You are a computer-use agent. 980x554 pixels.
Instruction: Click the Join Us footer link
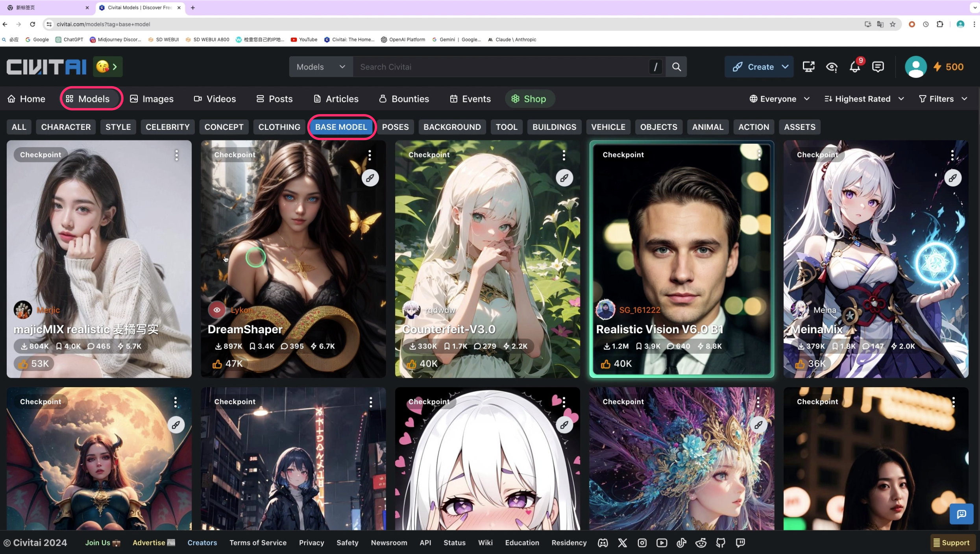point(103,543)
